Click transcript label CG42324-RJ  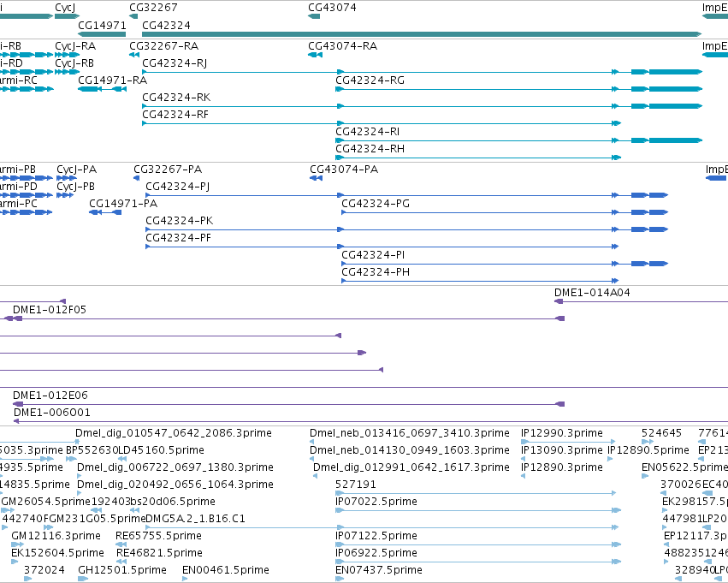[x=175, y=63]
